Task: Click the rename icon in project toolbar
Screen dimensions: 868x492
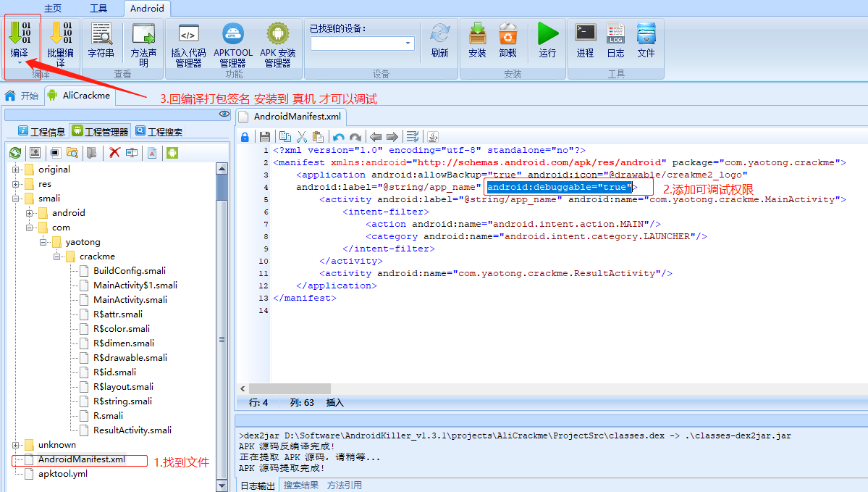Action: click(132, 153)
